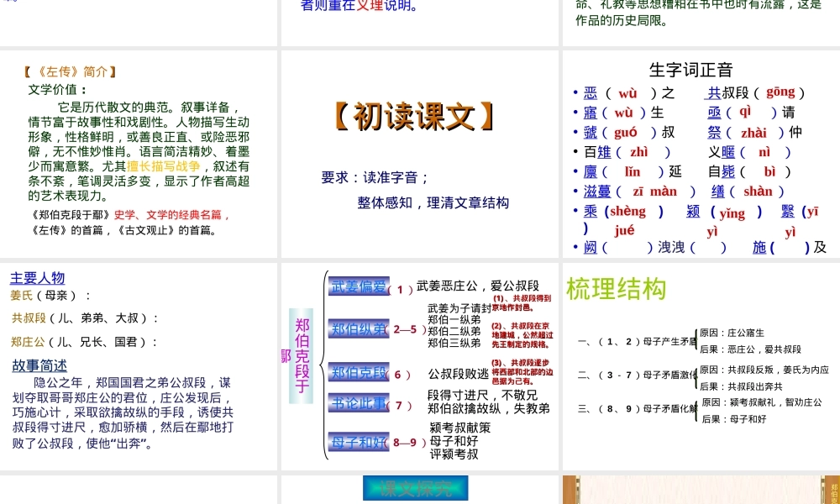The image size is (840, 504).
Task: Click red note (2)、共叔段在京地建城
Action: click(522, 335)
